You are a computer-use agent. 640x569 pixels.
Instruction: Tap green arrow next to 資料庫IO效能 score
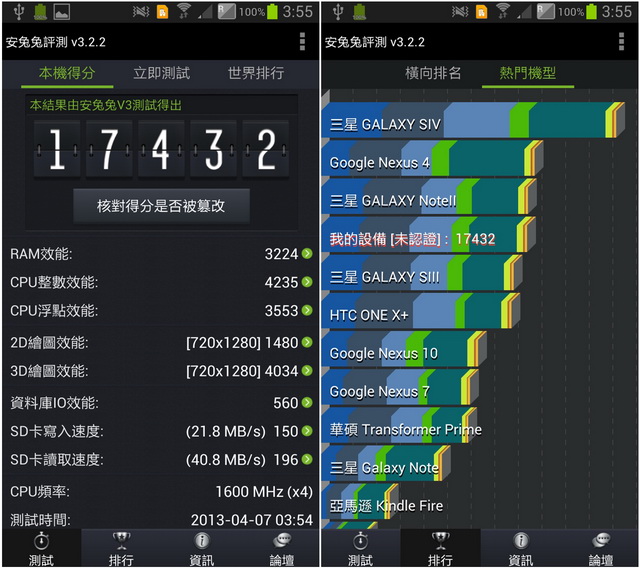(307, 402)
